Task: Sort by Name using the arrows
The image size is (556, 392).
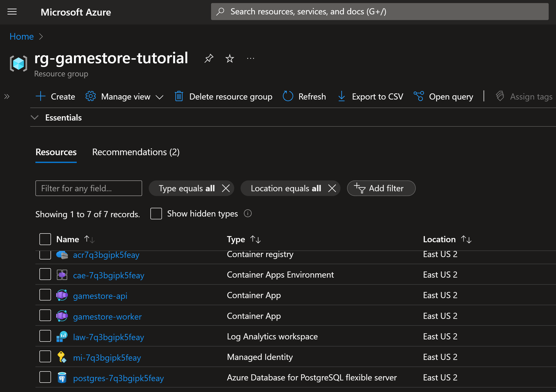Action: coord(89,239)
